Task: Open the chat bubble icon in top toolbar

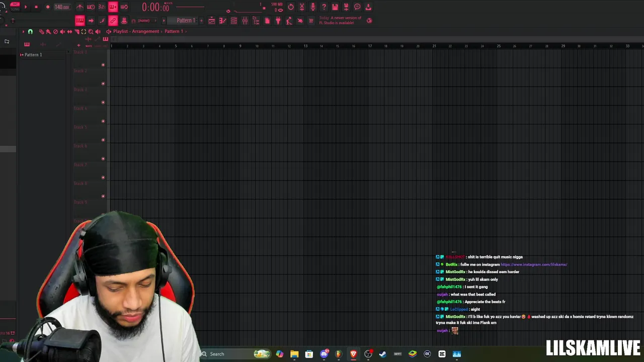Action: [x=357, y=7]
